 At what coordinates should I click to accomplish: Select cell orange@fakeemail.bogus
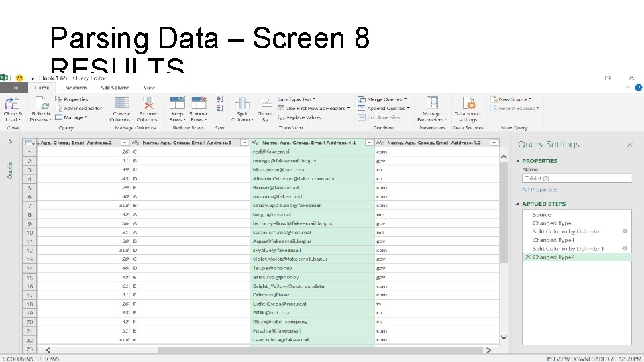[x=312, y=160]
